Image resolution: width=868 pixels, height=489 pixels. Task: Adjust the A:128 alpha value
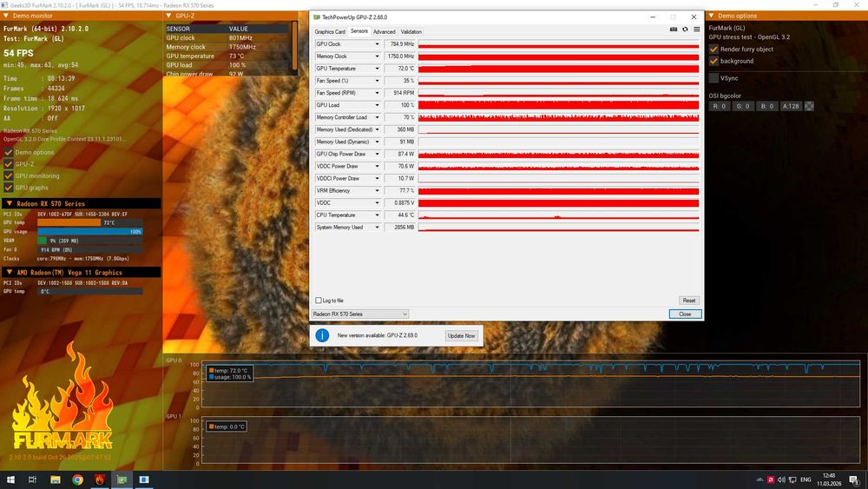pos(791,106)
